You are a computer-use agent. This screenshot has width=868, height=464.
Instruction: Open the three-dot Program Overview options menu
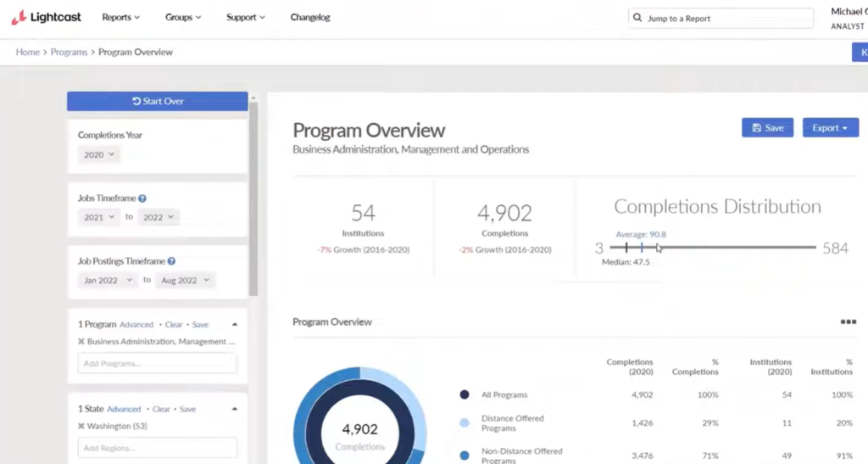pyautogui.click(x=848, y=322)
